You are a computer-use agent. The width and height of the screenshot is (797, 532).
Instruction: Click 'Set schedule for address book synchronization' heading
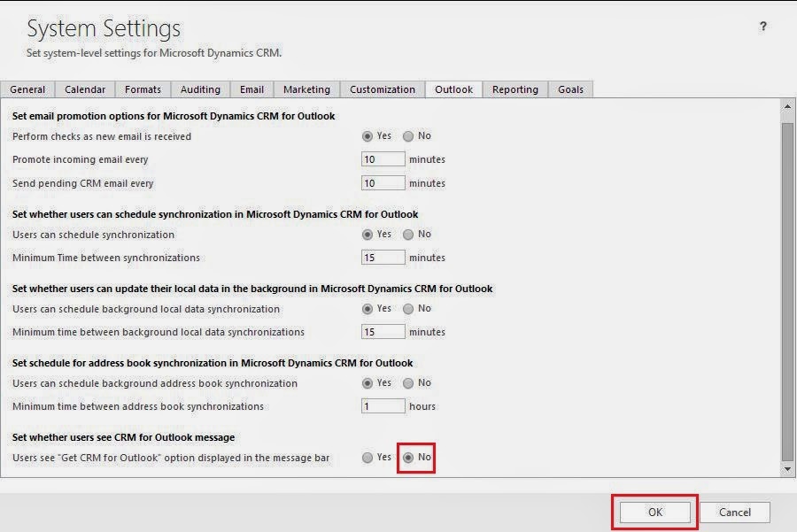pyautogui.click(x=213, y=363)
